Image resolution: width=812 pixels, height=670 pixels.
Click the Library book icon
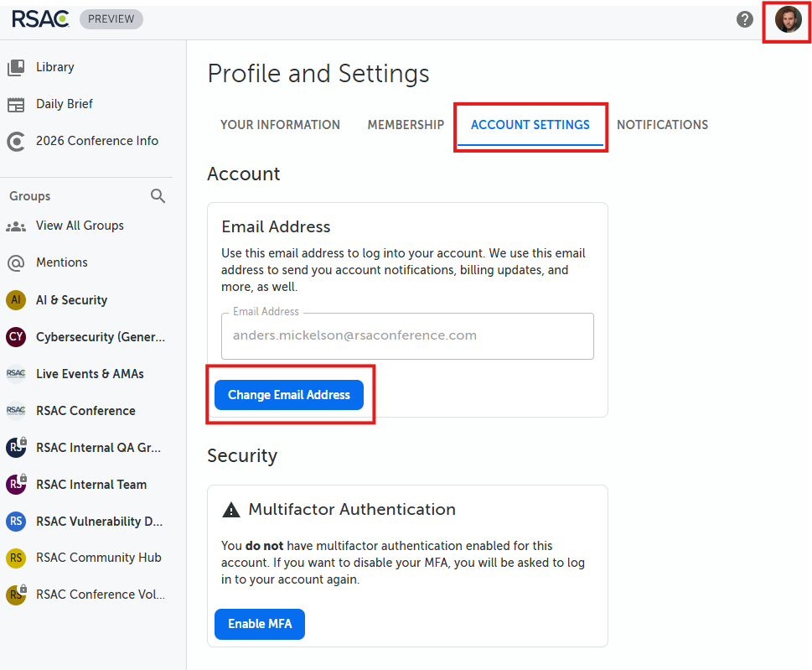[x=16, y=67]
